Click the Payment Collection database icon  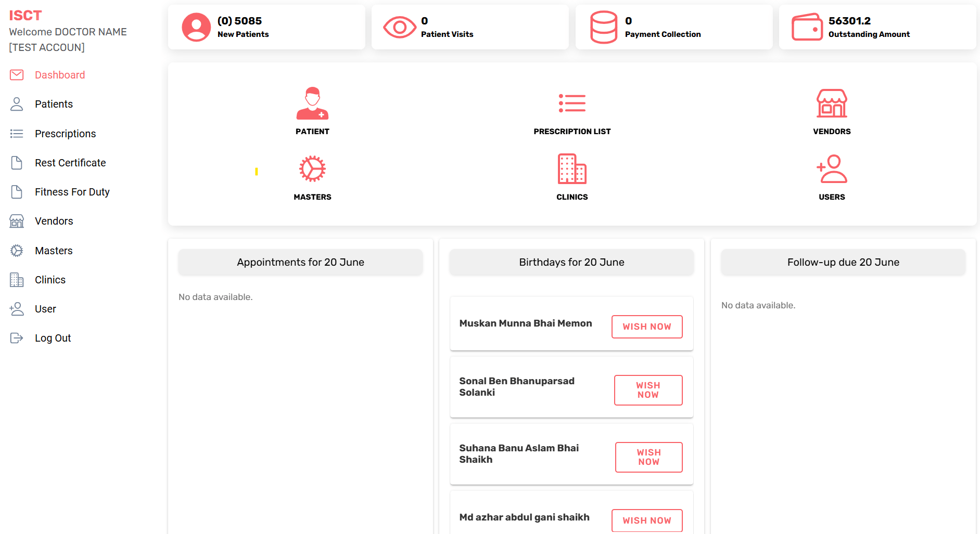(603, 27)
